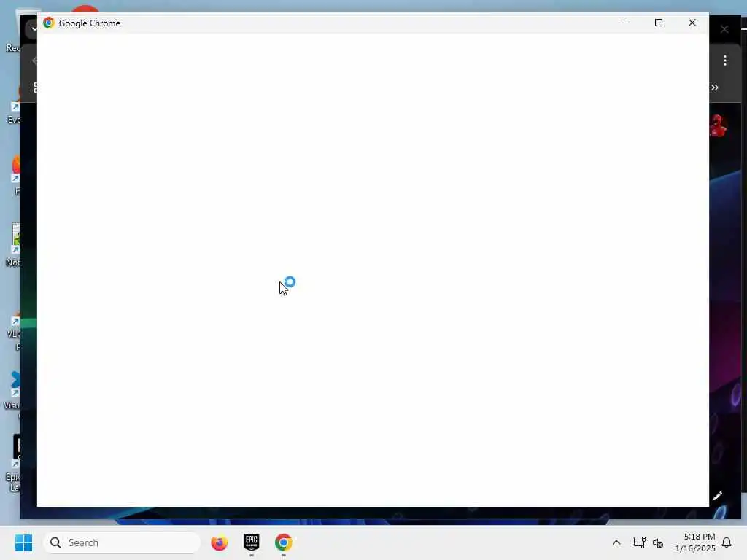Screen dimensions: 747x560
Task: Show hidden system tray icons
Action: point(616,542)
